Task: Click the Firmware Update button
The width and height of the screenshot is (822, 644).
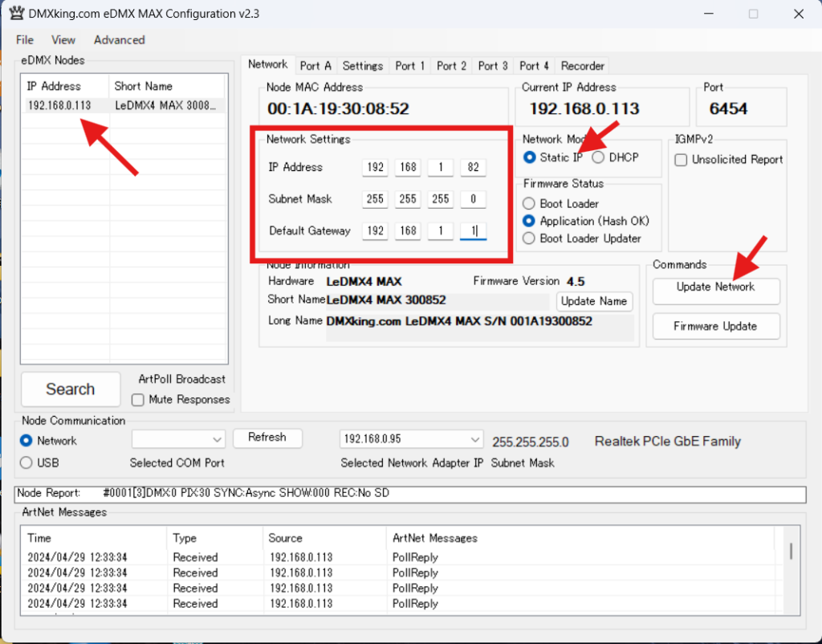Action: pyautogui.click(x=716, y=326)
